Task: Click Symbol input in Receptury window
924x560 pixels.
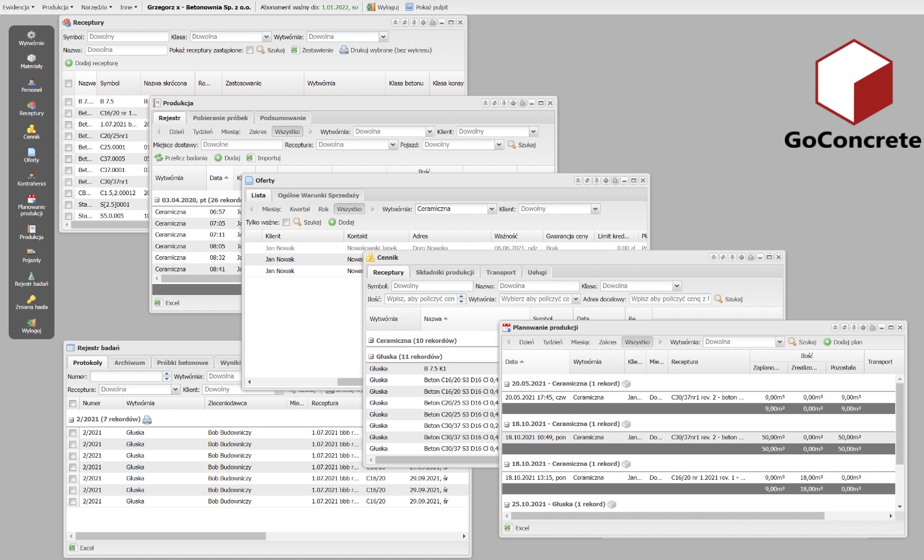Action: [x=127, y=37]
